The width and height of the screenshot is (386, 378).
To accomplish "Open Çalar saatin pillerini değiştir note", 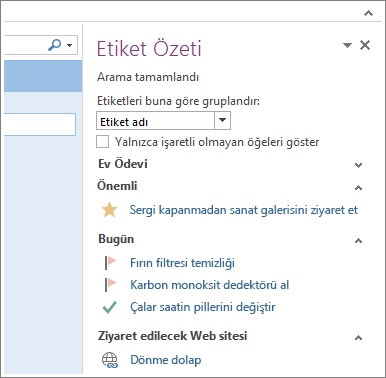I will click(x=203, y=307).
